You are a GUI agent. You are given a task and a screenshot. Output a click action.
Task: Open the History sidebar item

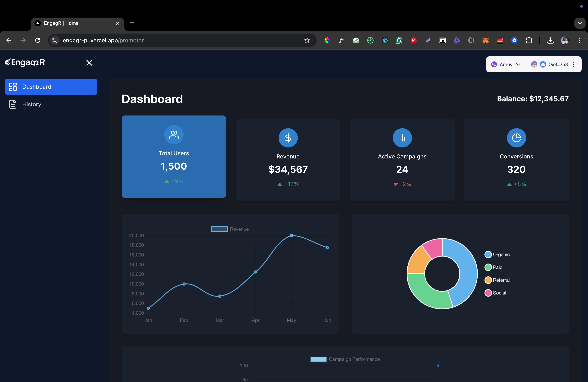pos(51,104)
